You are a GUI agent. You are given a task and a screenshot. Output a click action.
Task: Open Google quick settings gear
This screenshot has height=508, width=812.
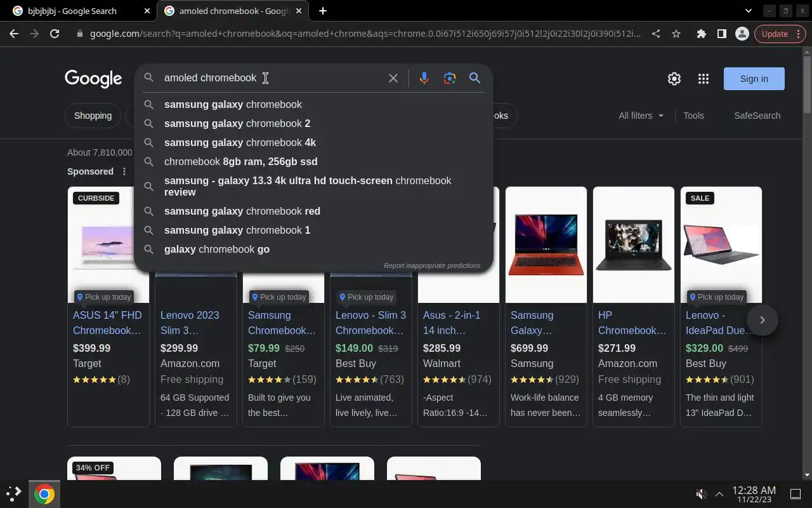674,79
